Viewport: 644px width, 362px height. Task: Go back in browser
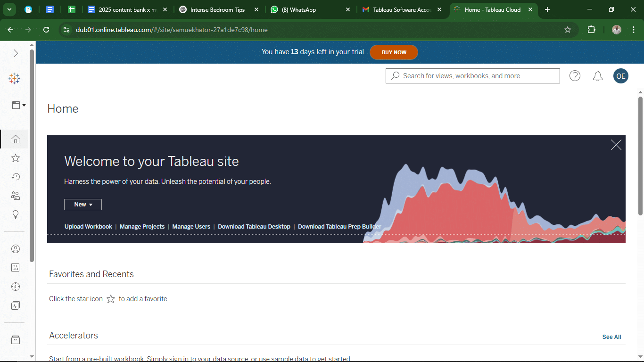(10, 30)
